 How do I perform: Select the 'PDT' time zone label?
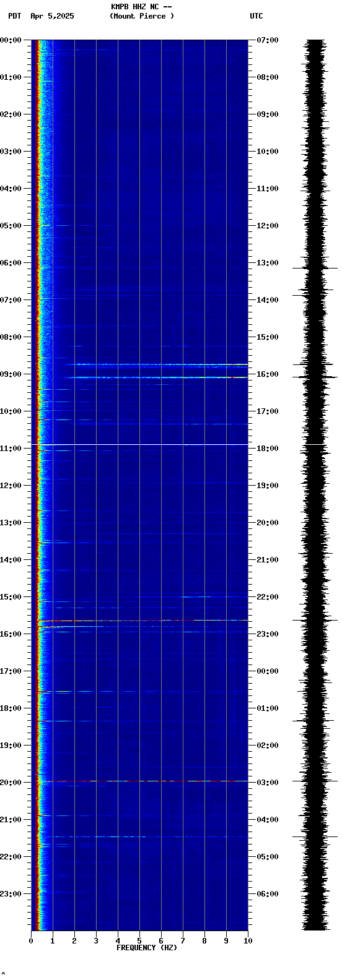(x=15, y=16)
